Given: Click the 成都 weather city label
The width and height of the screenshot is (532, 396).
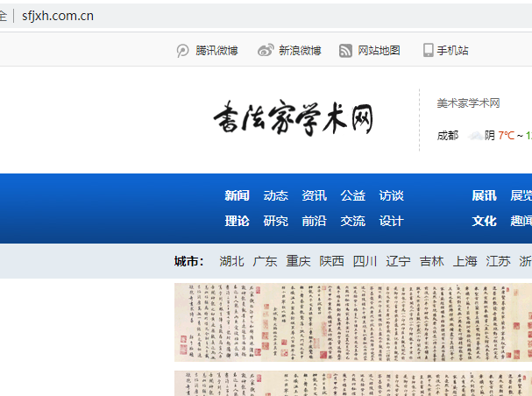Looking at the screenshot, I should click(x=447, y=136).
